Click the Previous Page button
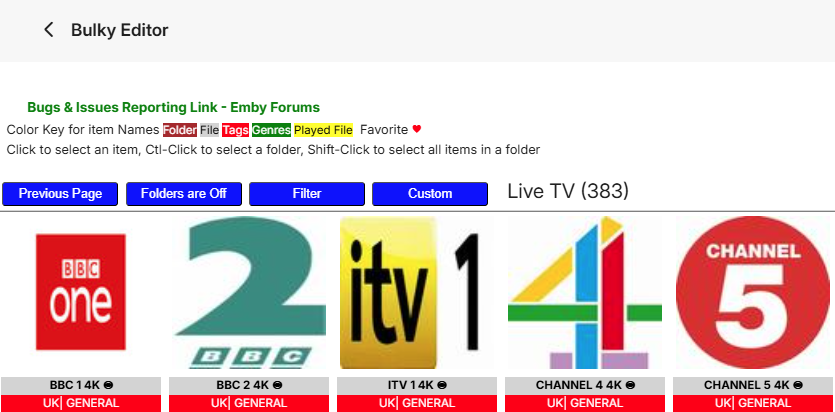The height and width of the screenshot is (412, 835). click(x=60, y=194)
